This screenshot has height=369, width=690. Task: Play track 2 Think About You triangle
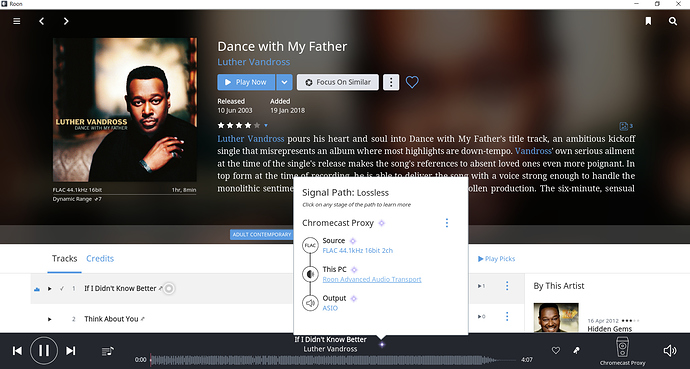(50, 319)
